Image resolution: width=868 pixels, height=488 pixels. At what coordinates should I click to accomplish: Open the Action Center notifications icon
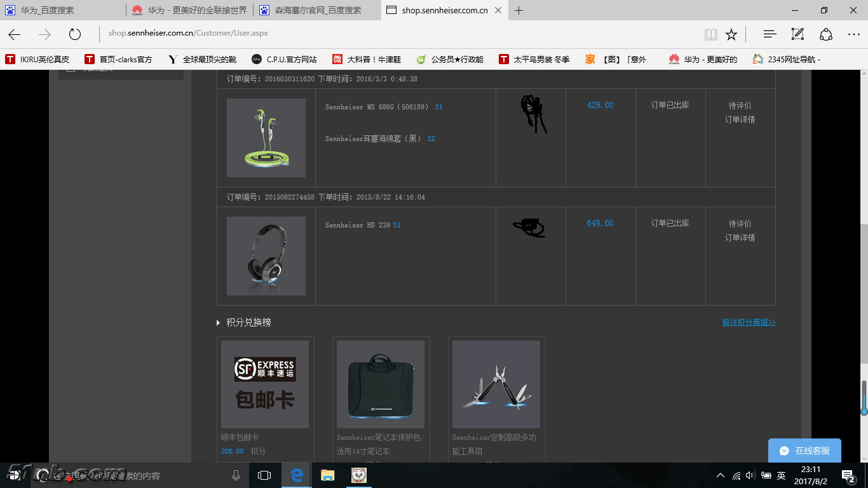click(x=848, y=475)
